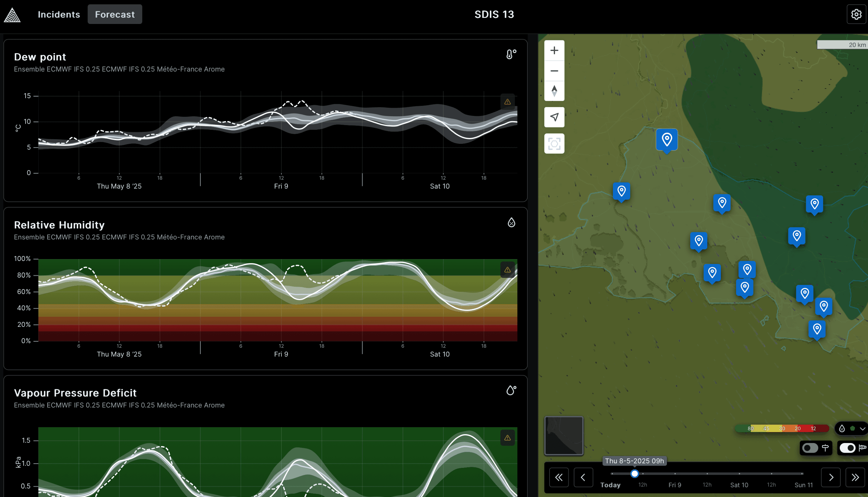Open the settings gear
The image size is (868, 497).
[856, 14]
